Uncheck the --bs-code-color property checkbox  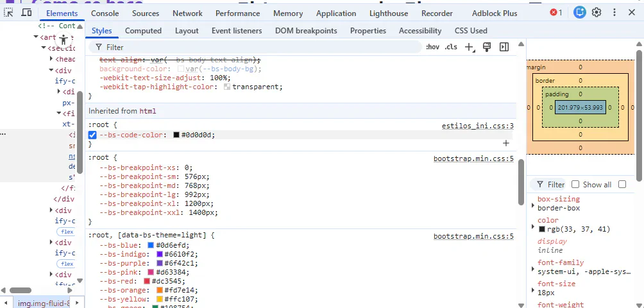point(92,135)
